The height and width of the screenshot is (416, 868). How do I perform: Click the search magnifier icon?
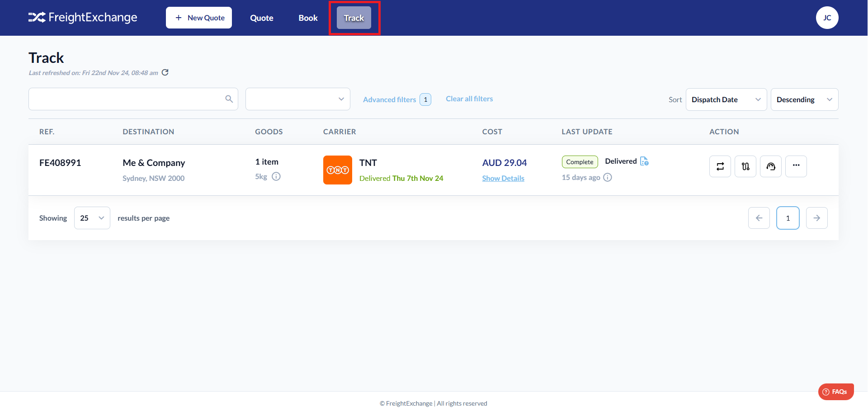[x=229, y=99]
